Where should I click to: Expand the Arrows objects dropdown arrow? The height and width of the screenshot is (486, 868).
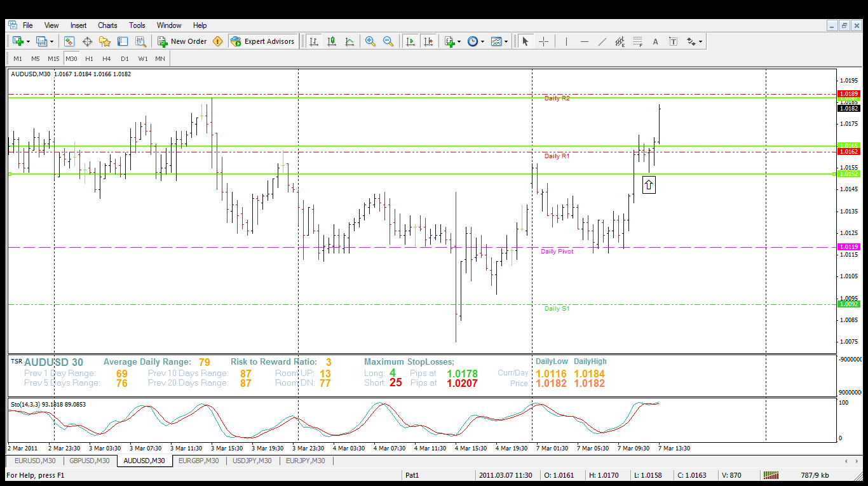(x=701, y=41)
